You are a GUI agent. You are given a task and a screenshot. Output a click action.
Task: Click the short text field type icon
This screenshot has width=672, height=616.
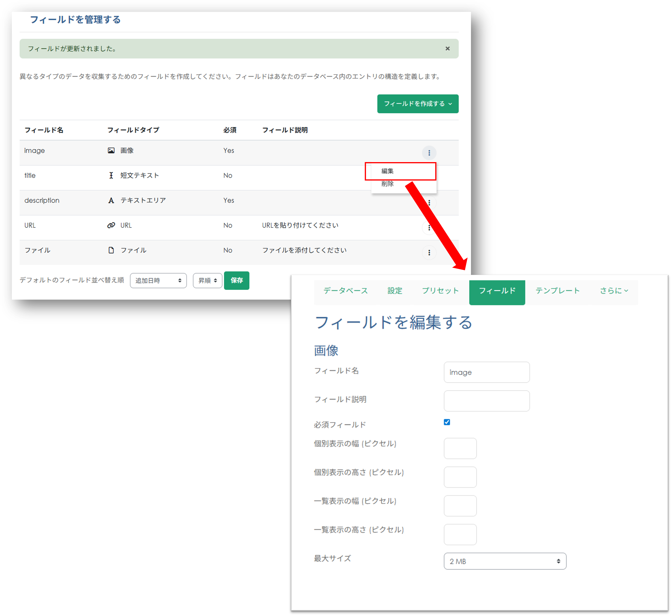pyautogui.click(x=111, y=175)
